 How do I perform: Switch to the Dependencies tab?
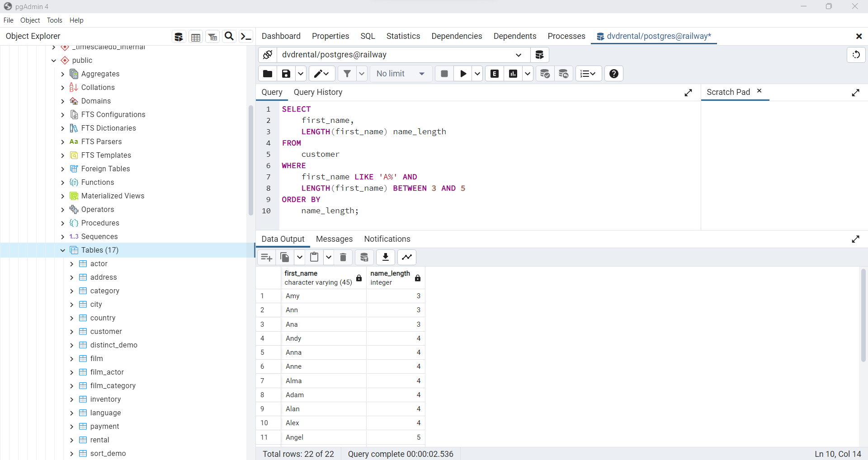(457, 36)
